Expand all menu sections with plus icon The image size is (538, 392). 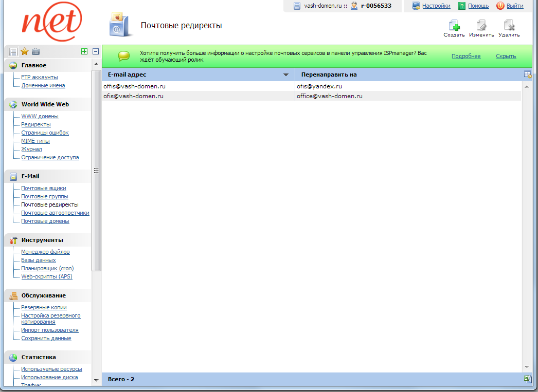(x=84, y=51)
